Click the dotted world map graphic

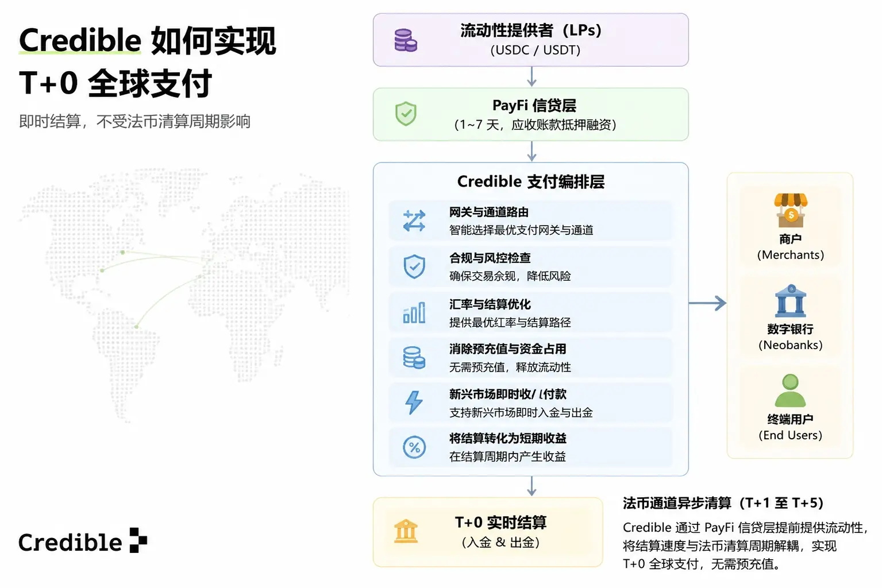tap(184, 295)
